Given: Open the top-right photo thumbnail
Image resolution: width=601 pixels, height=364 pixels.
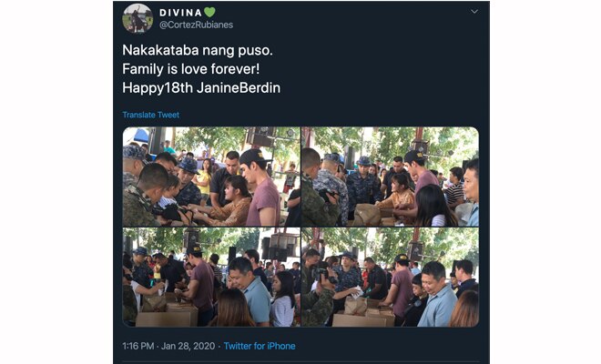Looking at the screenshot, I should click(x=390, y=177).
